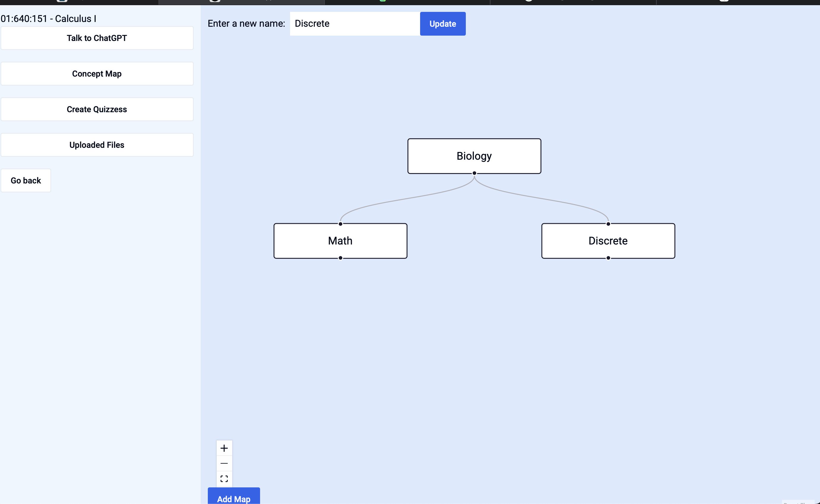
Task: Click Discrete node's bottom connection handle
Action: 608,258
